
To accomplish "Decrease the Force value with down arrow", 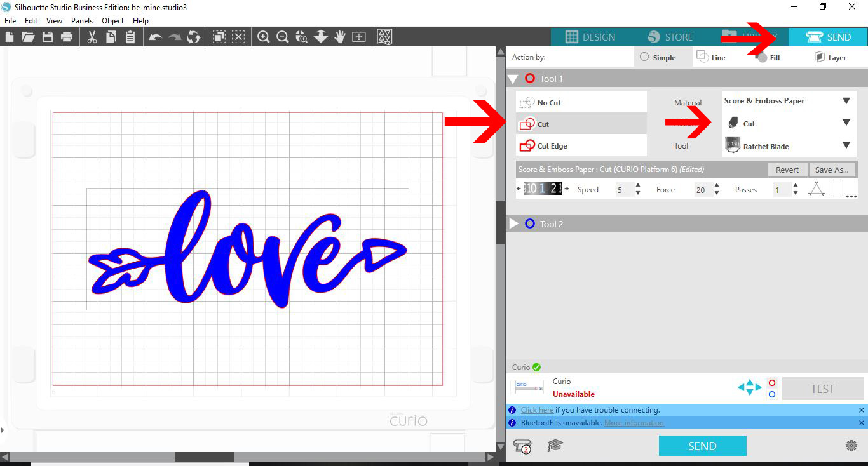I will (717, 193).
